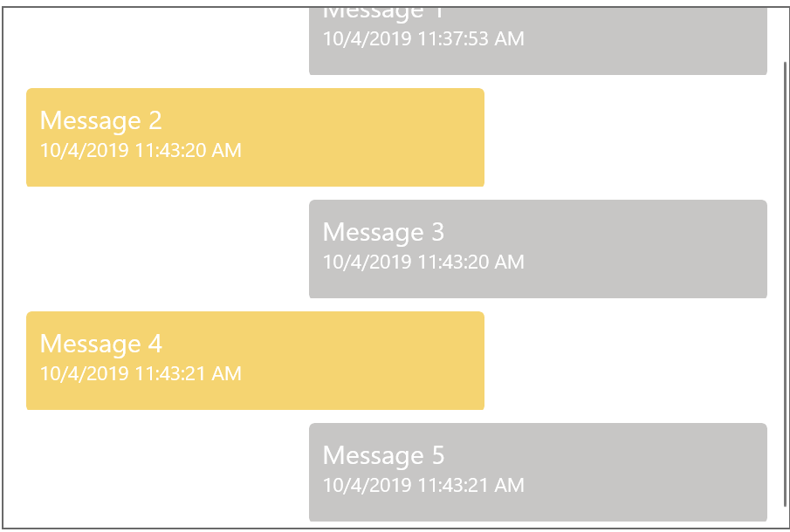Click blank space right of Message 4 bubble
Image resolution: width=790 pixels, height=532 pixels.
[632, 361]
